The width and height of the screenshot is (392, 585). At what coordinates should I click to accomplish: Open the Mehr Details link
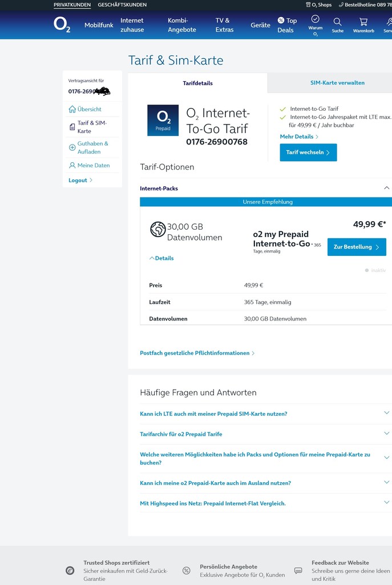pos(299,137)
